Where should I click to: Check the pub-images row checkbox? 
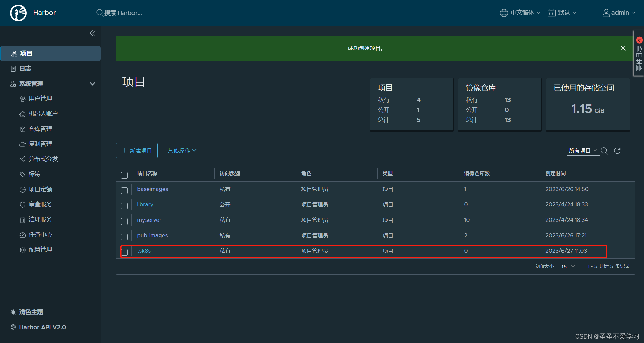(124, 237)
